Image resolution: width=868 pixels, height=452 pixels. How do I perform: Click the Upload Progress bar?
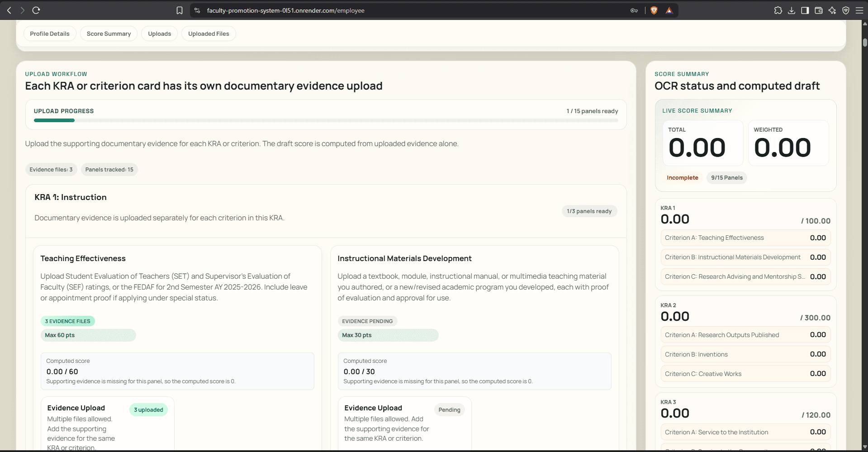coord(326,120)
